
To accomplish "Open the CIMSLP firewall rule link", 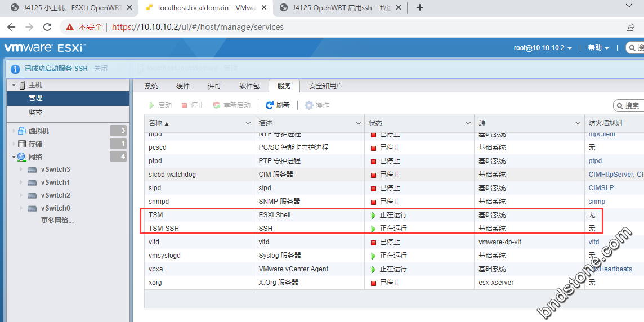I will tap(601, 188).
